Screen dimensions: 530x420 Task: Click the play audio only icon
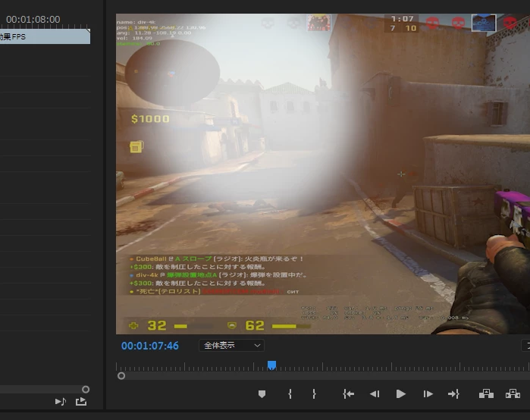coord(61,401)
